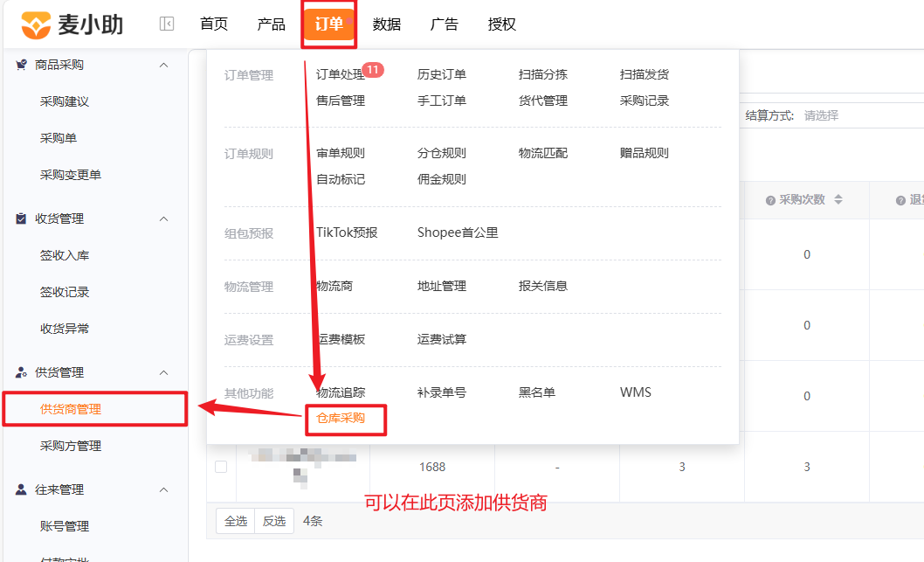Open 地址管理 in the menu
The image size is (924, 562).
(x=441, y=286)
